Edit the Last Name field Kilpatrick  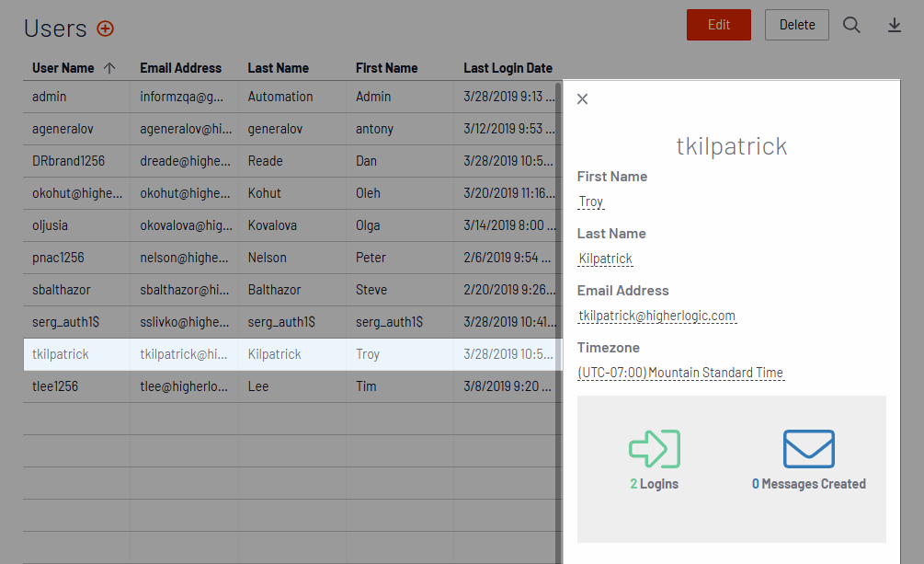coord(605,259)
